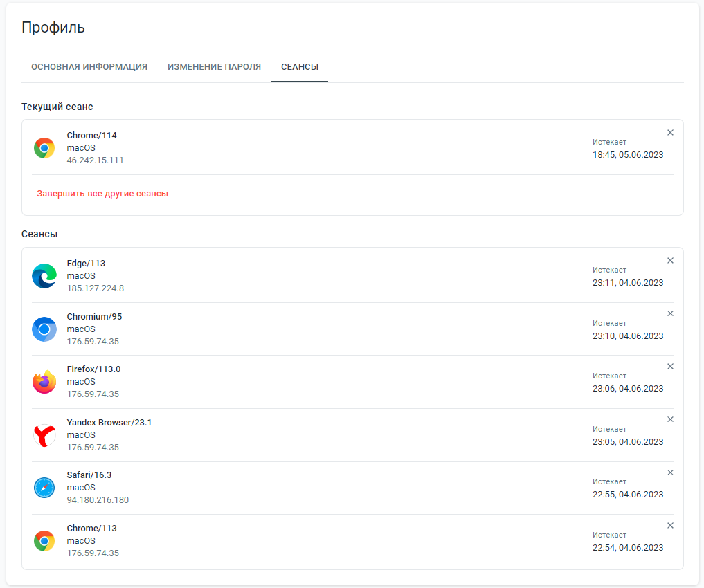Terminate the Yandex Browser/23.1 session
The image size is (704, 588).
(x=670, y=419)
